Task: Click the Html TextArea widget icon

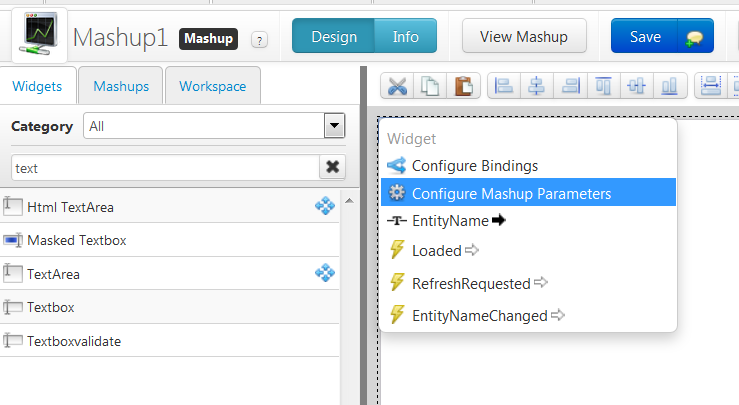Action: tap(13, 207)
